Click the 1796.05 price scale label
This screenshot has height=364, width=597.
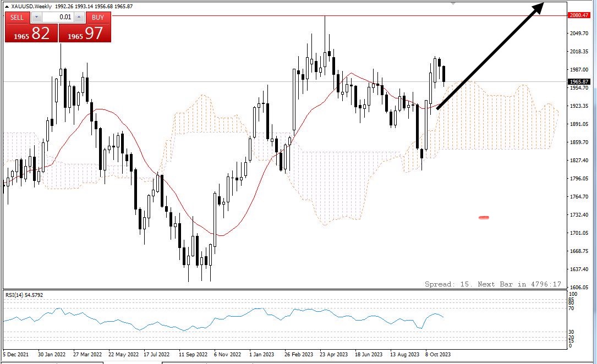pyautogui.click(x=579, y=178)
